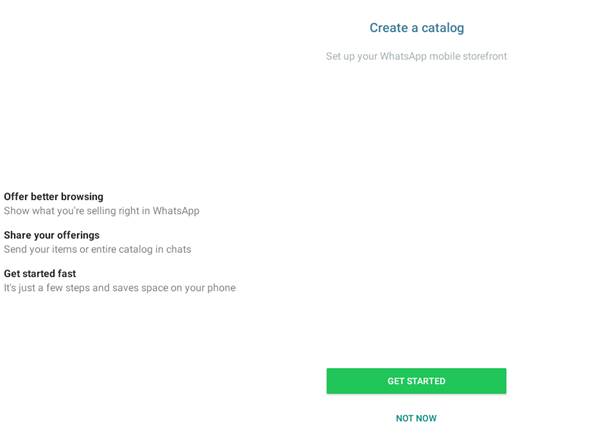Click the 'Set up your WhatsApp mobile storefront' subtitle
602x440 pixels.
(x=416, y=56)
